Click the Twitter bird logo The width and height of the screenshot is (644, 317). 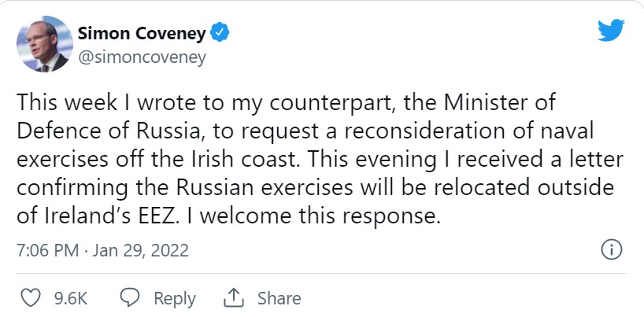click(611, 30)
